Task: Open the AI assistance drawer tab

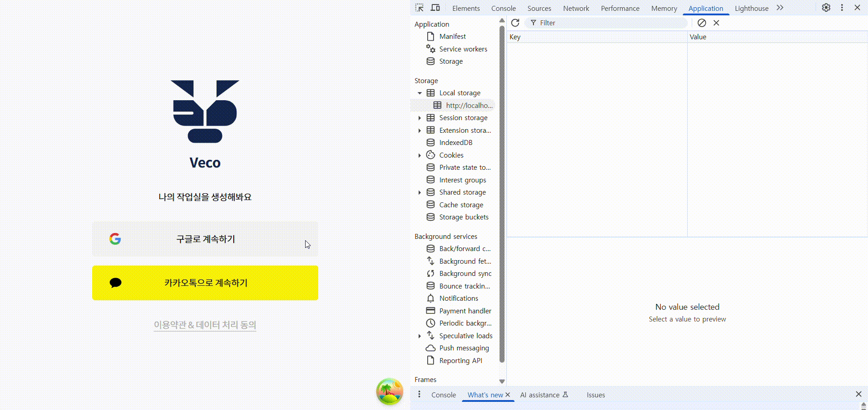Action: [544, 395]
